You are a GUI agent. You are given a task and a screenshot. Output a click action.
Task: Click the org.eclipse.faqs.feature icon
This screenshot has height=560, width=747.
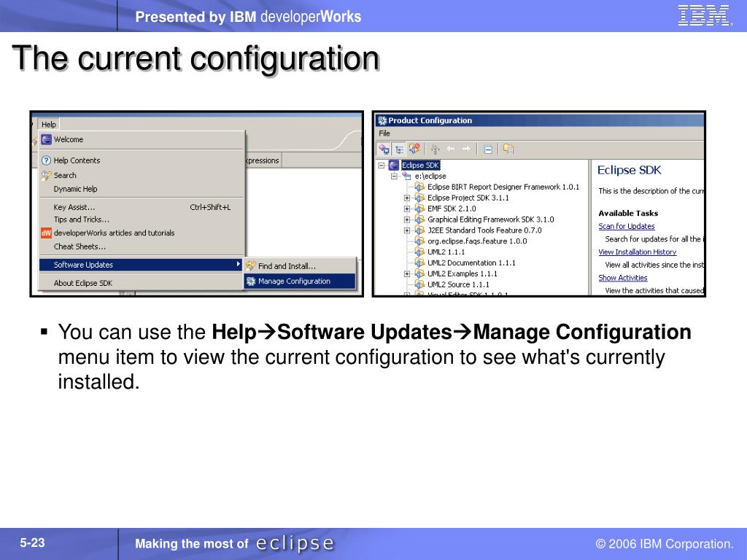tap(419, 241)
